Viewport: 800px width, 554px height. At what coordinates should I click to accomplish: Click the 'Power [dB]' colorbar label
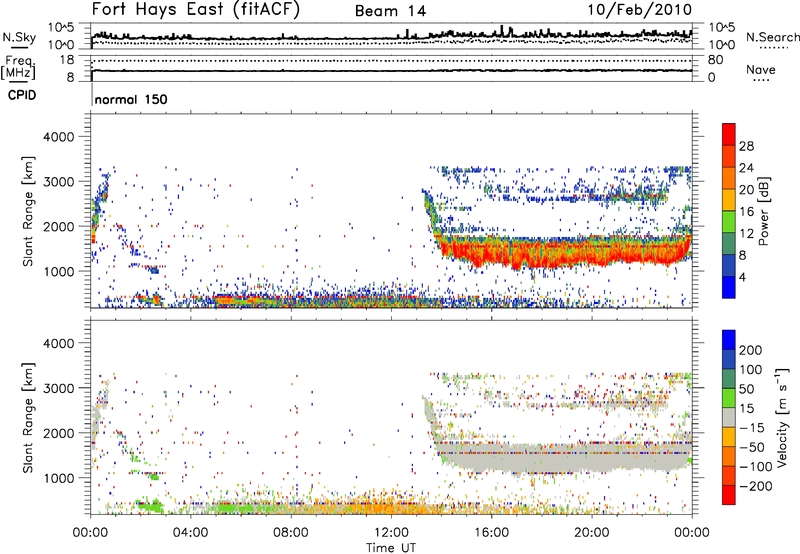764,211
